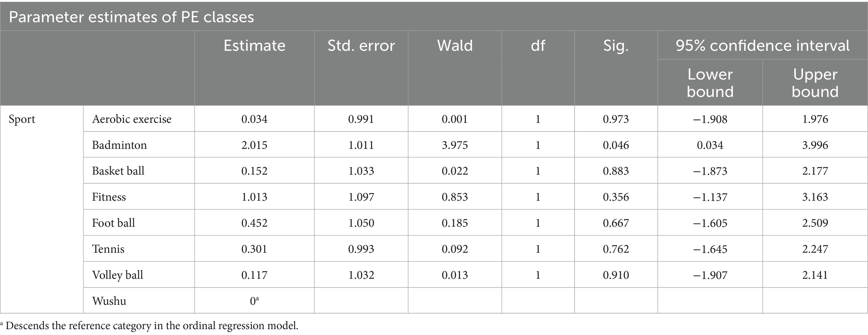Click the Badminton row label

pyautogui.click(x=120, y=145)
